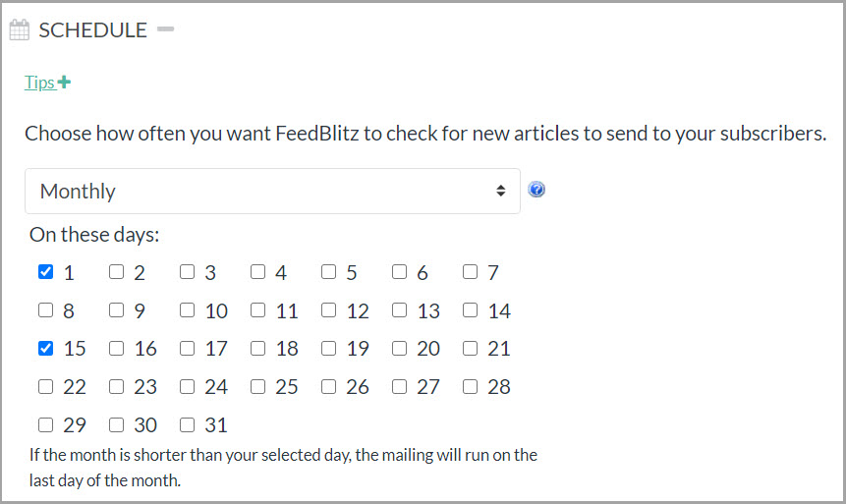Select day 10 checkbox
This screenshot has width=846, height=504.
(x=188, y=310)
